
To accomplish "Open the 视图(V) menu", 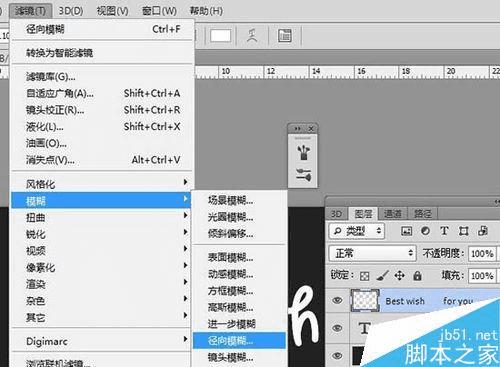I will pyautogui.click(x=112, y=11).
